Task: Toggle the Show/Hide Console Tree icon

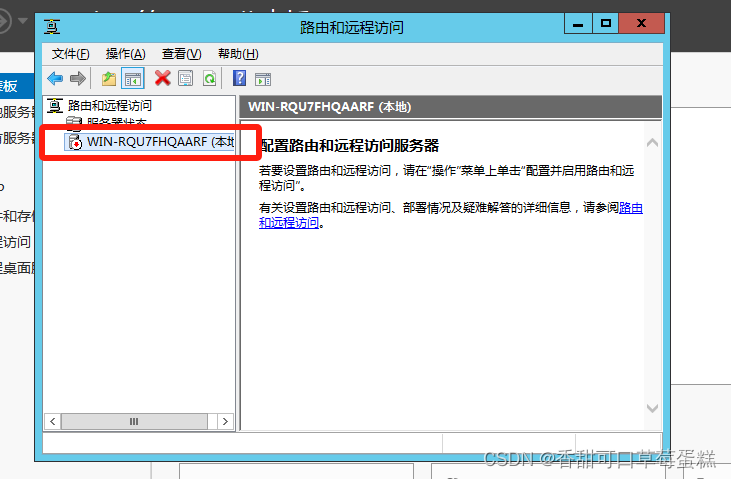Action: 133,78
